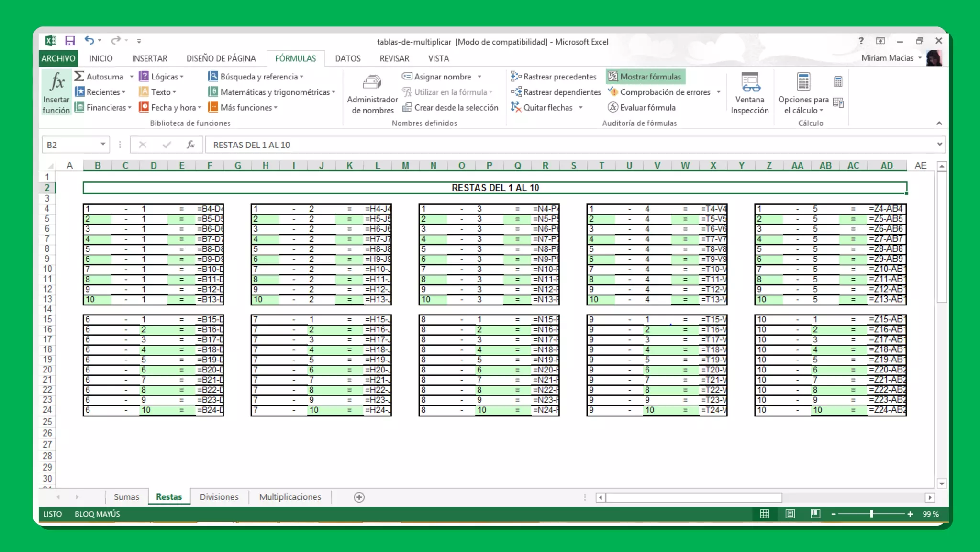Expand the Autosuma dropdown arrow
Image resolution: width=980 pixels, height=552 pixels.
[x=132, y=77]
